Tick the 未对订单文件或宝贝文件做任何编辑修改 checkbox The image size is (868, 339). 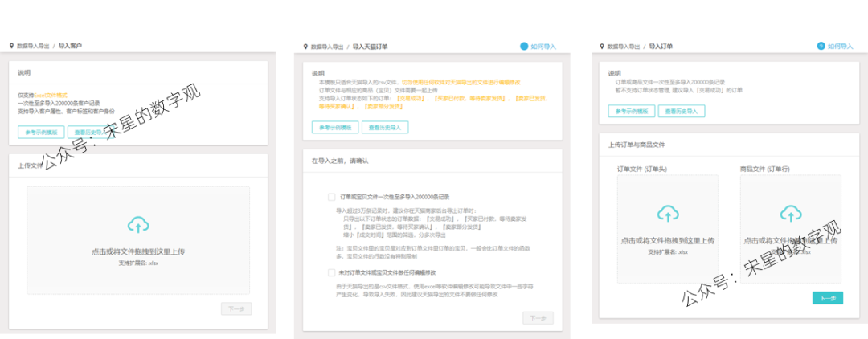331,272
